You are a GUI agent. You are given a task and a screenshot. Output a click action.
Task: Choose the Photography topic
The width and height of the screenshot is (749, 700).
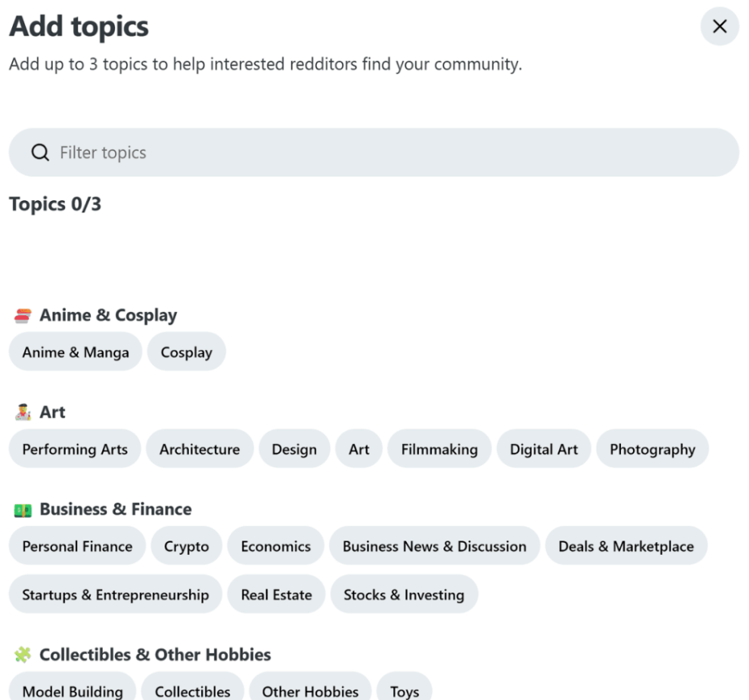653,450
